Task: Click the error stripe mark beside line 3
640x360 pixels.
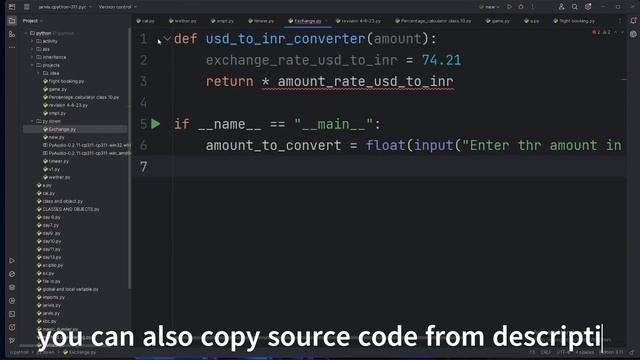Action: pyautogui.click(x=624, y=79)
